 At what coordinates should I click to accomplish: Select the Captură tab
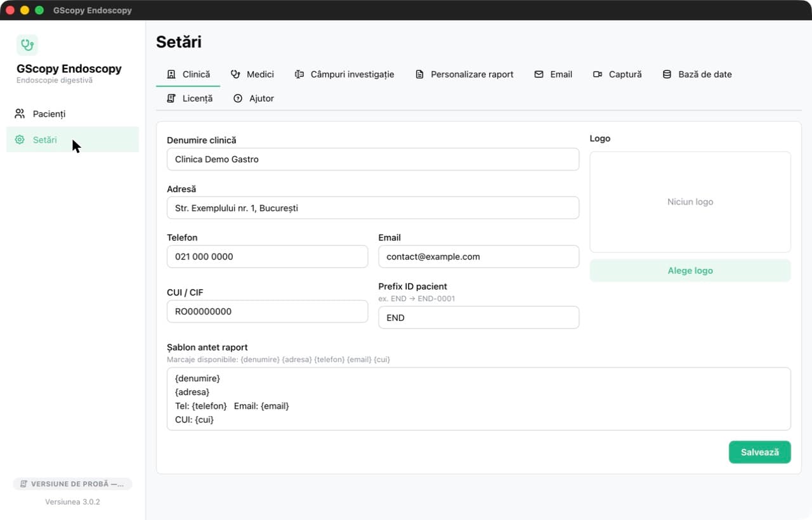(617, 74)
